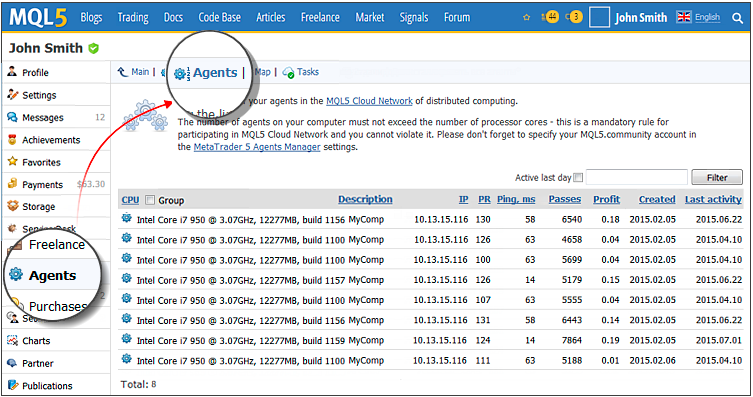The width and height of the screenshot is (753, 397).
Task: Click green verified shield beside John Smith
Action: (x=94, y=48)
